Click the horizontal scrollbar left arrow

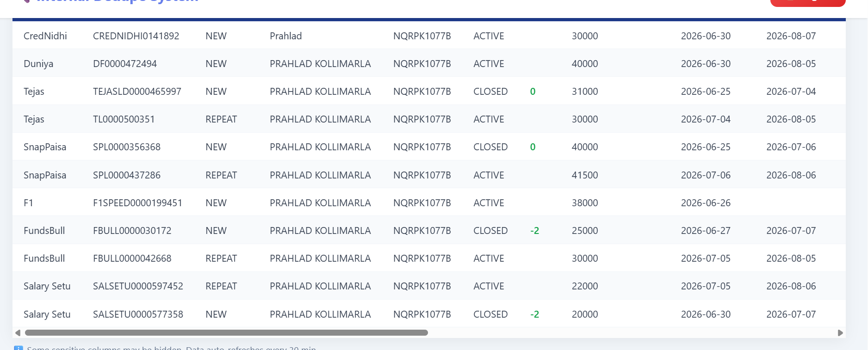(x=18, y=333)
